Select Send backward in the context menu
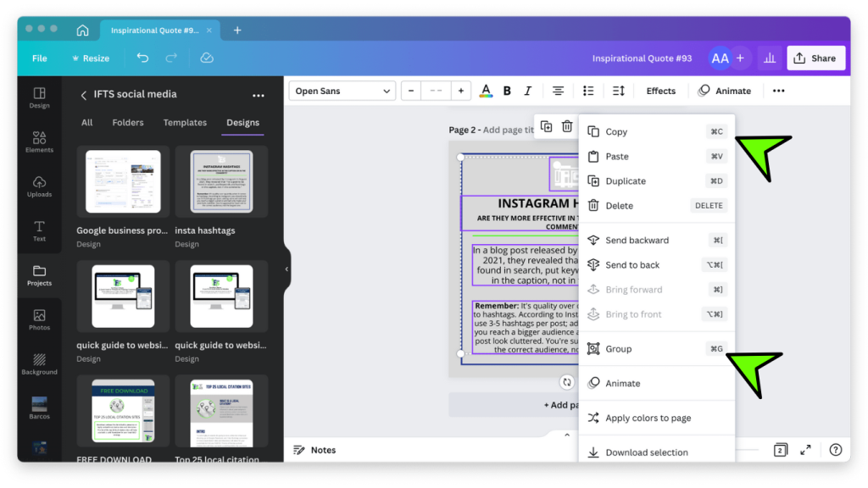 click(657, 240)
